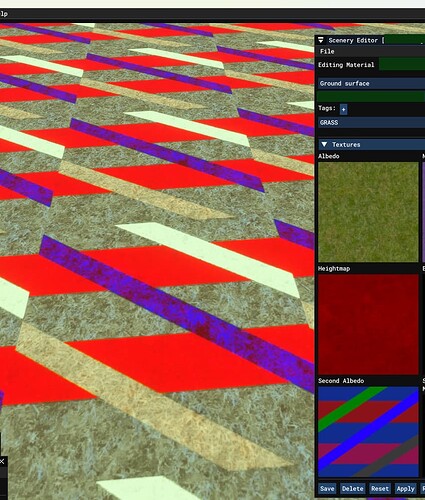Screen dimensions: 425x500
Task: Open the partially visible Help menu
Action: click(x=4, y=14)
